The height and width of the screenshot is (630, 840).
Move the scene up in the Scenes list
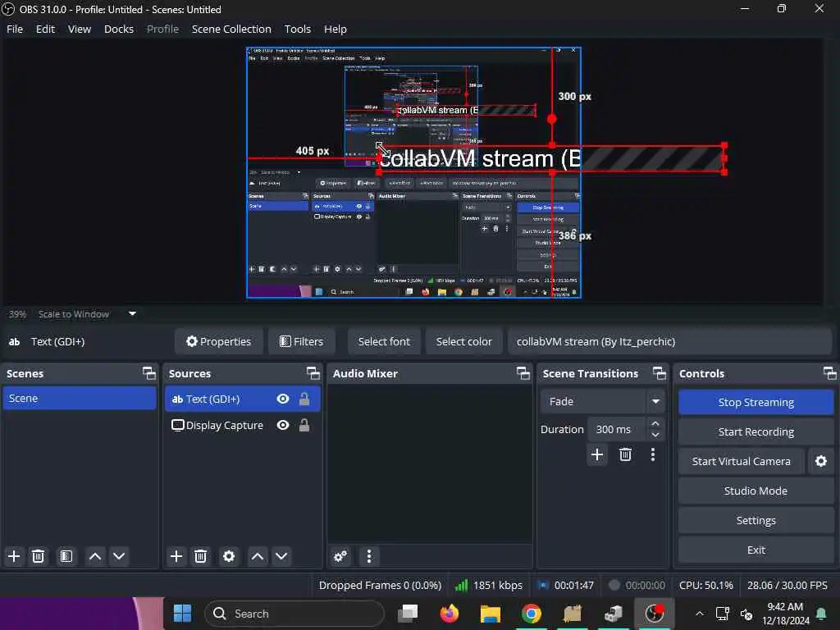tap(95, 556)
